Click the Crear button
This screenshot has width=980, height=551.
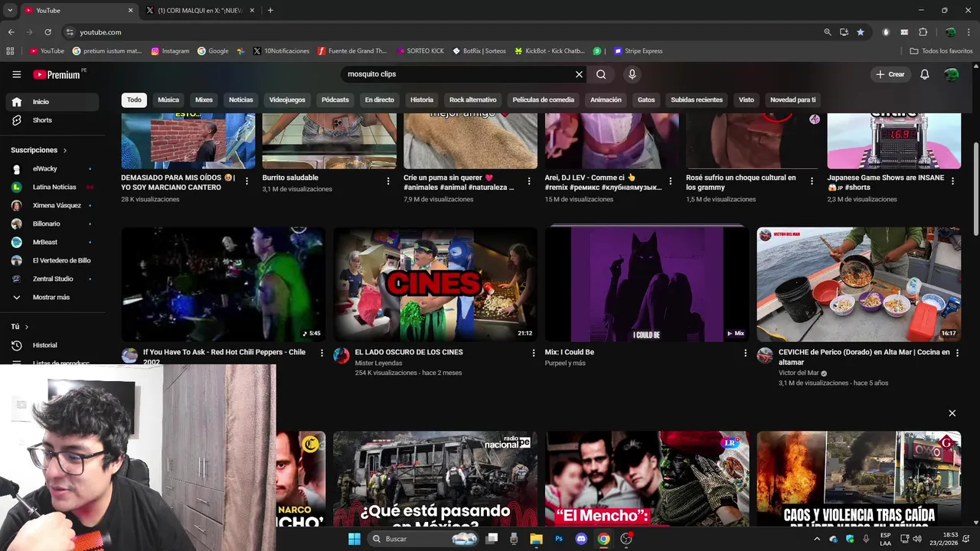[890, 74]
